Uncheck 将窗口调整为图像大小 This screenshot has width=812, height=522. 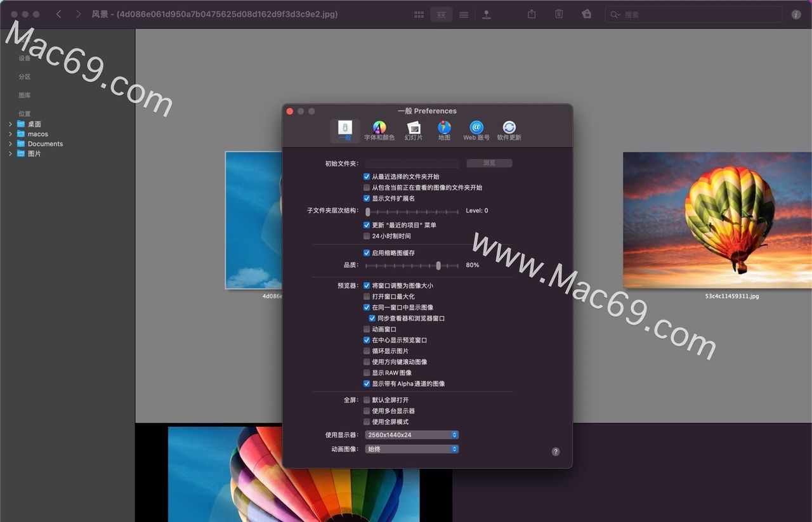point(367,285)
